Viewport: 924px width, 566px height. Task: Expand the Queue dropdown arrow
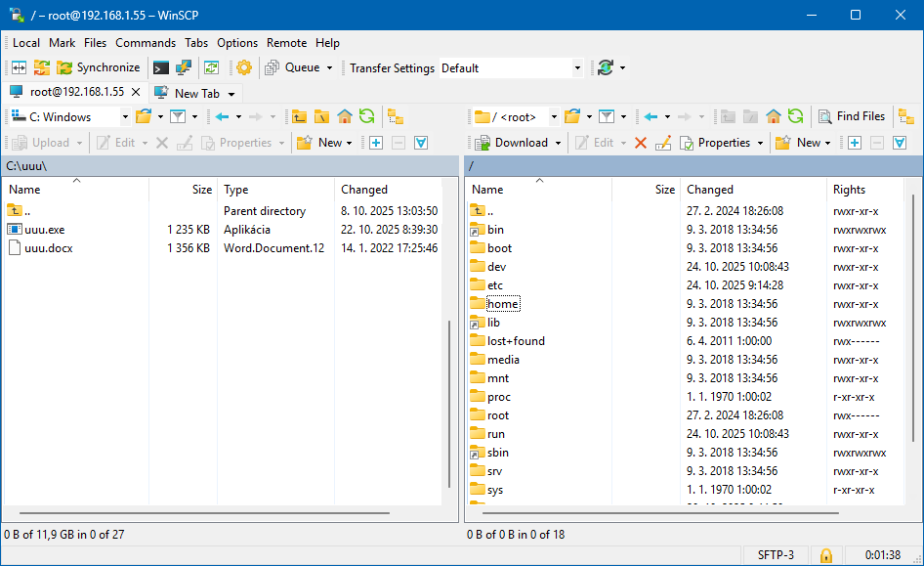click(329, 68)
